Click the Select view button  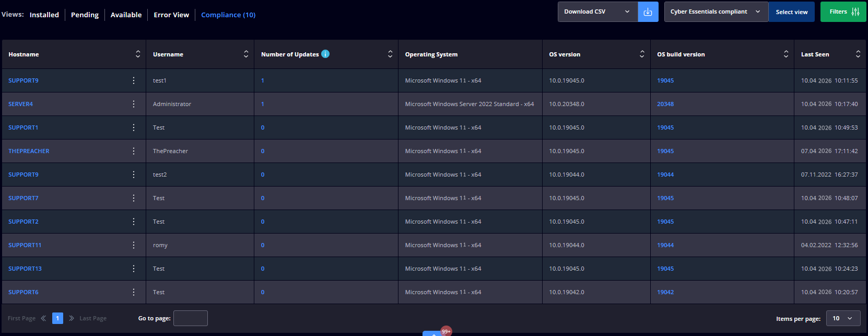[791, 12]
